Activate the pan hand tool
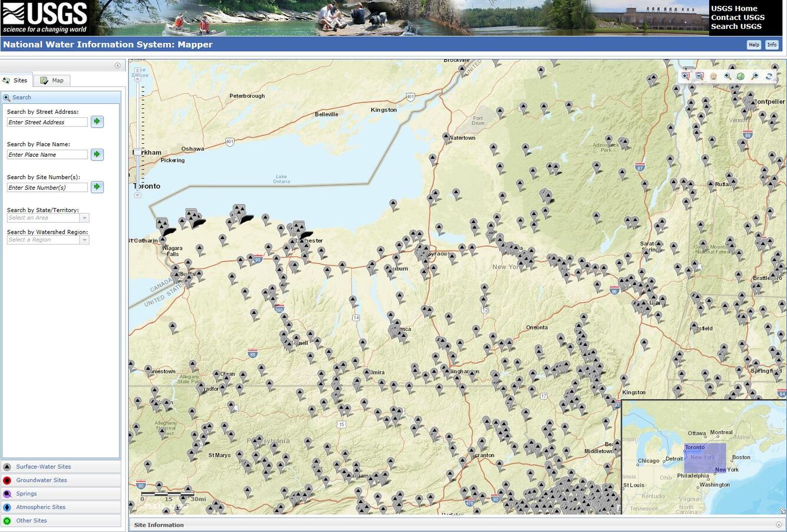Screen dimensions: 787x532 pyautogui.click(x=713, y=76)
